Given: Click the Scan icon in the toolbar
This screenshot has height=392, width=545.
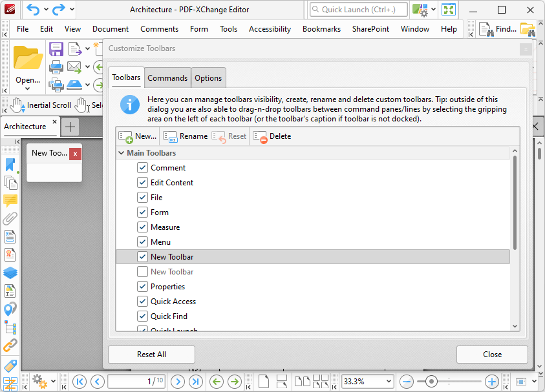Looking at the screenshot, I should tap(74, 85).
